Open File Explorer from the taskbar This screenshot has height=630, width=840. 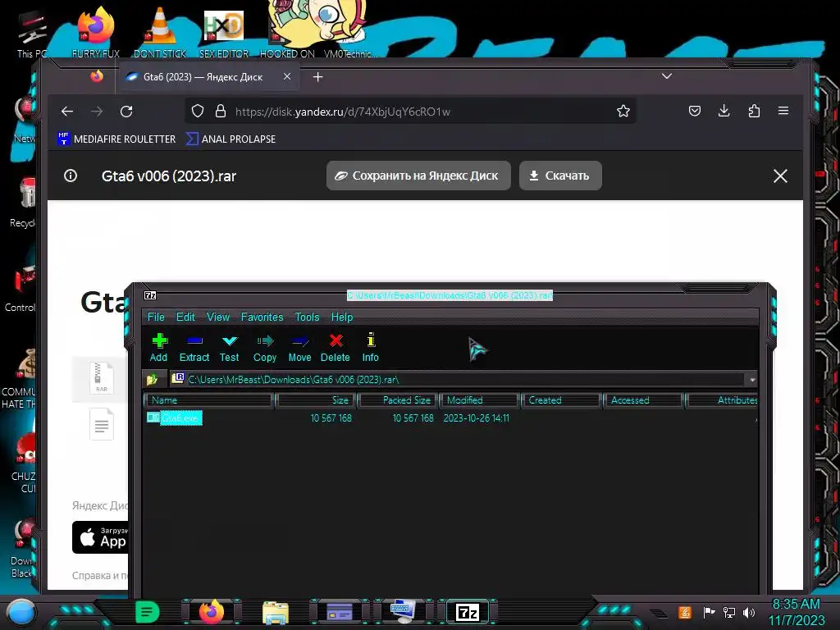pyautogui.click(x=276, y=612)
